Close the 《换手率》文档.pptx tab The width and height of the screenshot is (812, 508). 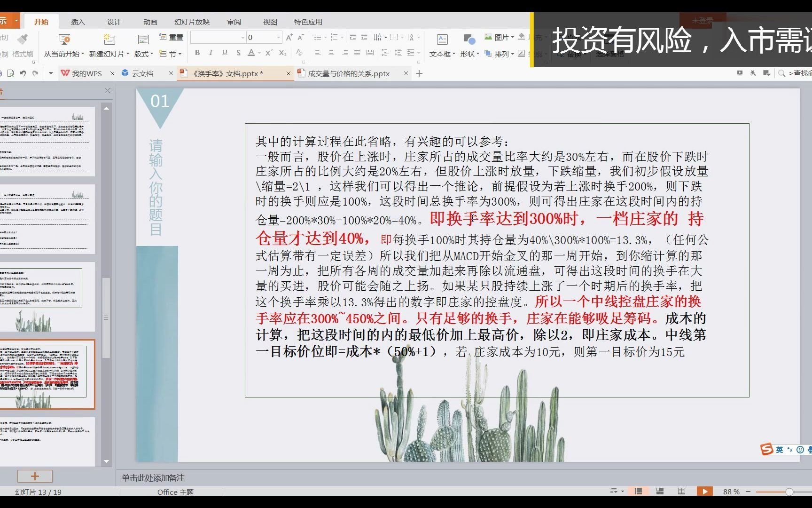tap(289, 73)
